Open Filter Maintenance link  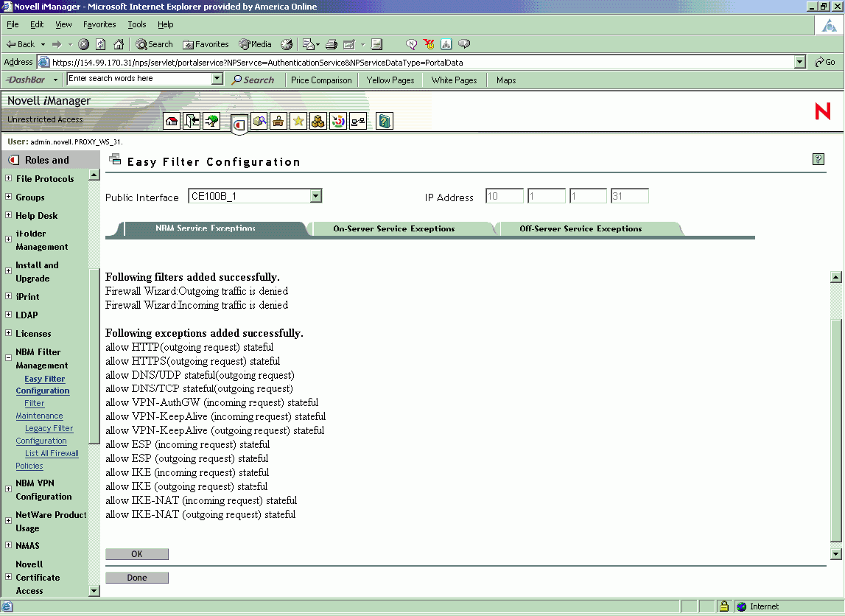[x=39, y=410]
